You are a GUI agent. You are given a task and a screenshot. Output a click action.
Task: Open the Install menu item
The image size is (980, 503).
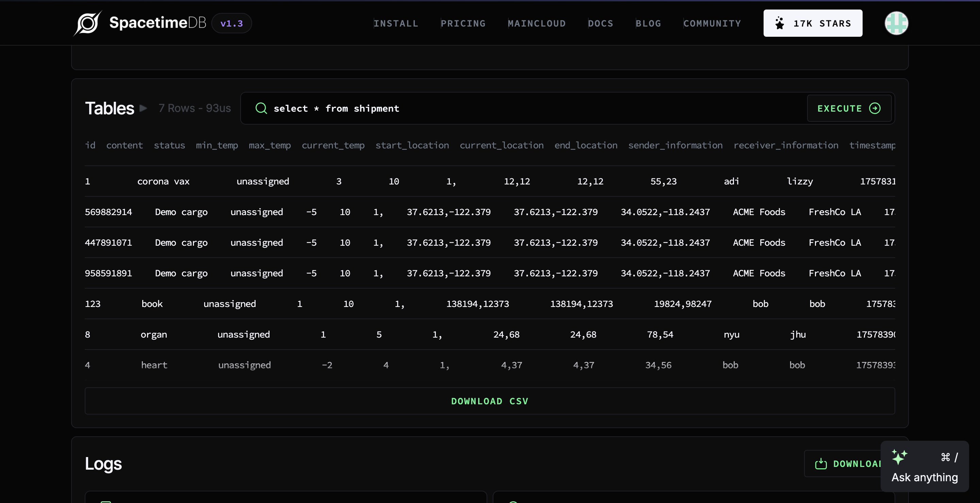(x=396, y=23)
